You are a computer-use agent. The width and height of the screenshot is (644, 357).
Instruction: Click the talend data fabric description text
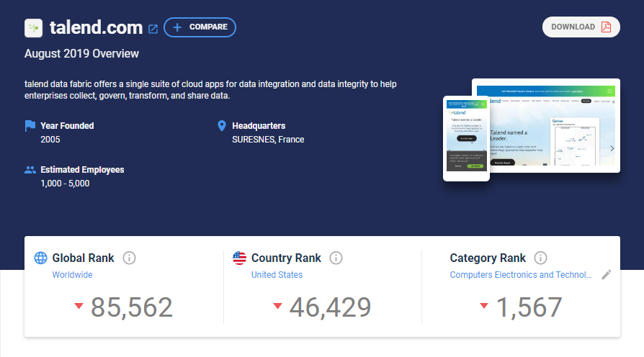[x=210, y=90]
